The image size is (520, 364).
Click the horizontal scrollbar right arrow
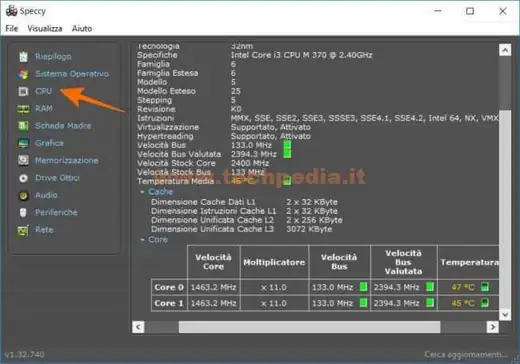click(x=493, y=327)
